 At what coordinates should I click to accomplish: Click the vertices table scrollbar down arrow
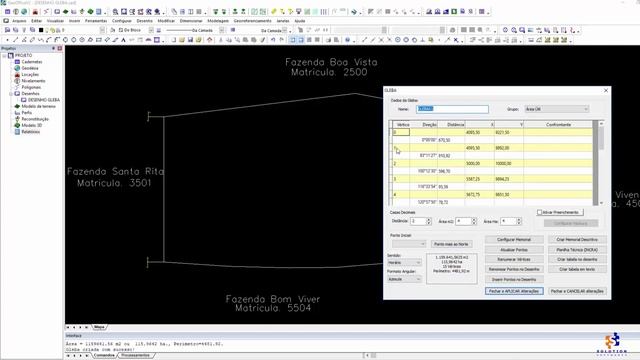coord(601,203)
